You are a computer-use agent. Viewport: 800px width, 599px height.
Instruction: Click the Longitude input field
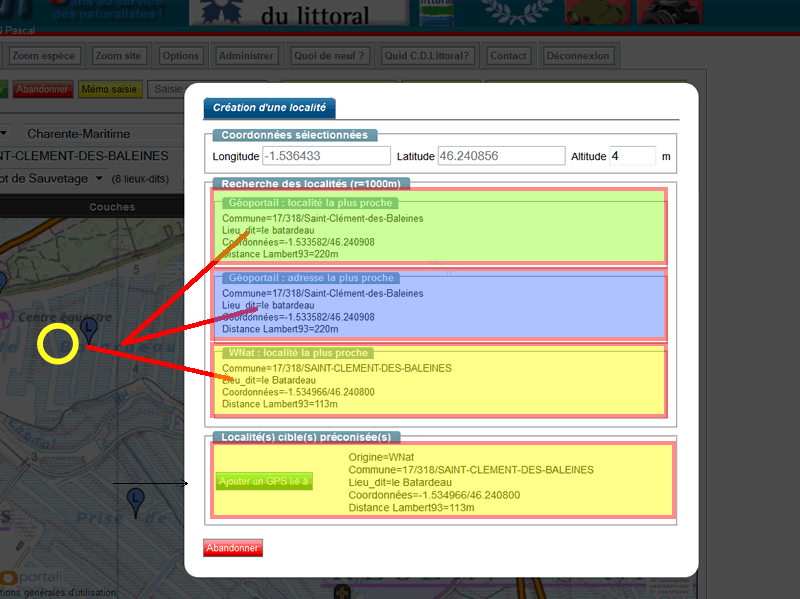[327, 156]
